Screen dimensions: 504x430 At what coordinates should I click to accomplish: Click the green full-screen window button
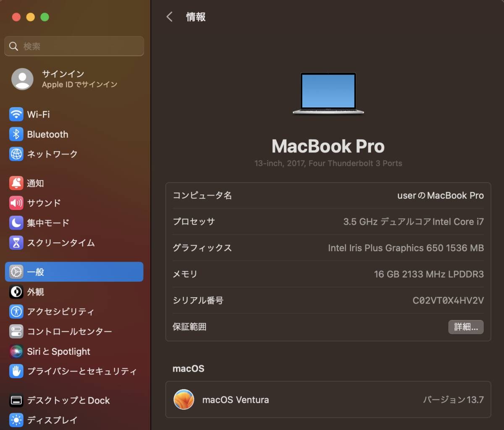point(45,17)
